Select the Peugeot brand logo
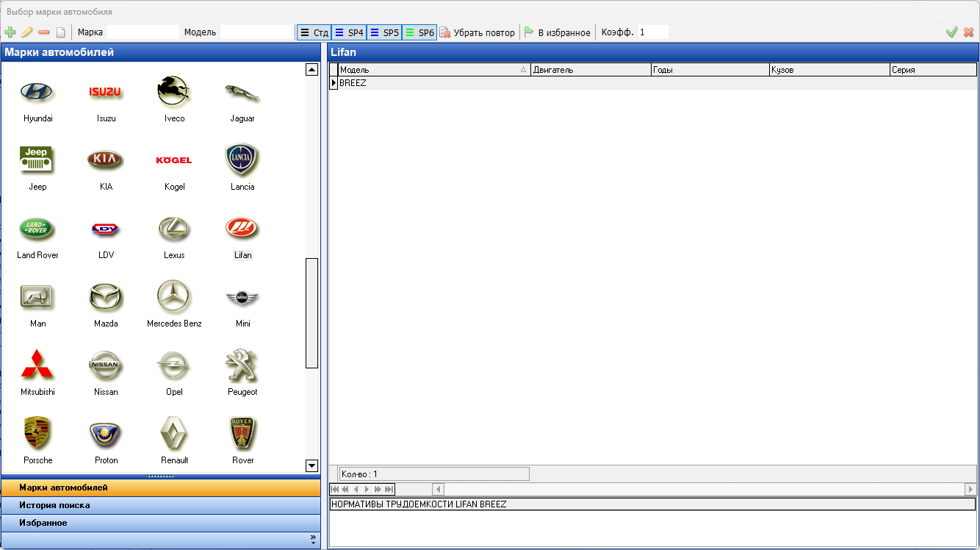 tap(242, 365)
